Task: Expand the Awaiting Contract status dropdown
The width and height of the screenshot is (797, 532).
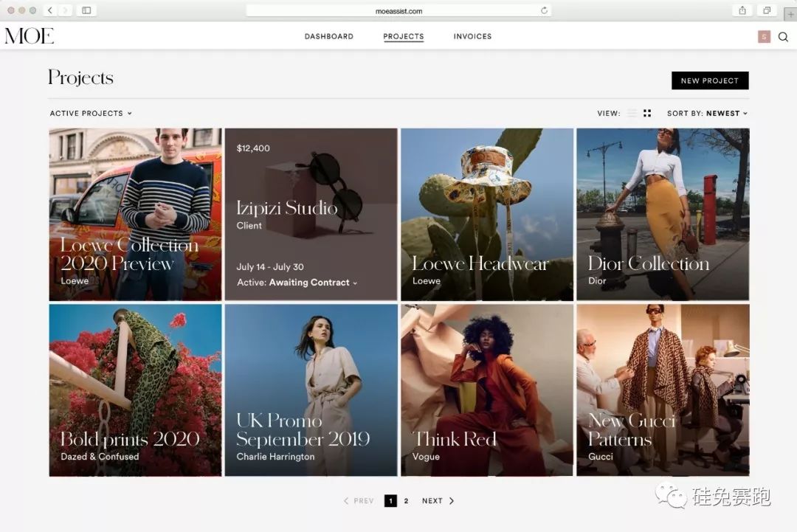Action: [x=313, y=283]
